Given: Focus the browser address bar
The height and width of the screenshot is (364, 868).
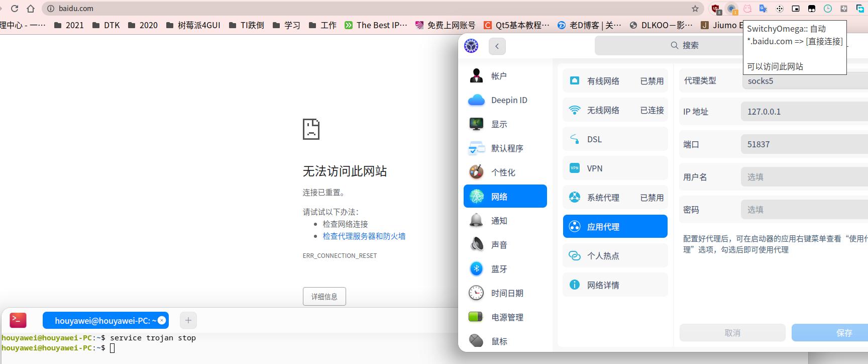Looking at the screenshot, I should 372,9.
